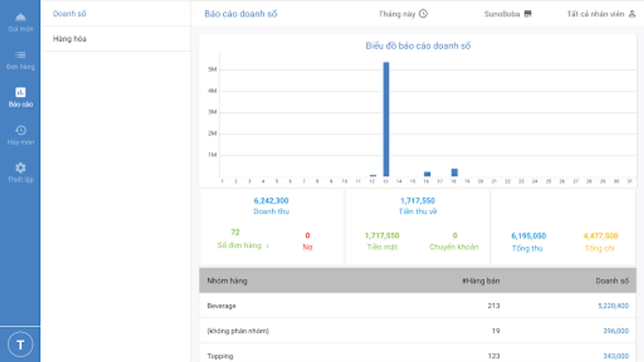Click the Tổng chi 4,477,500 value
Image resolution: width=644 pixels, height=362 pixels.
[x=601, y=236]
